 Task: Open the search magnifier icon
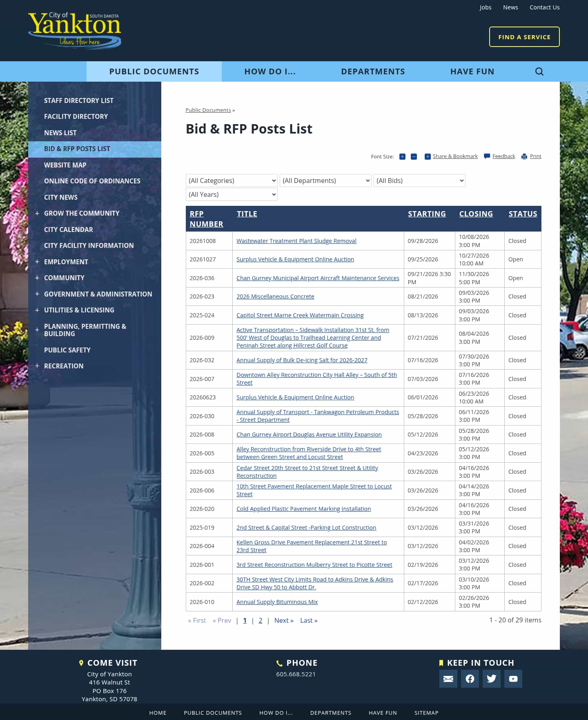(x=539, y=71)
